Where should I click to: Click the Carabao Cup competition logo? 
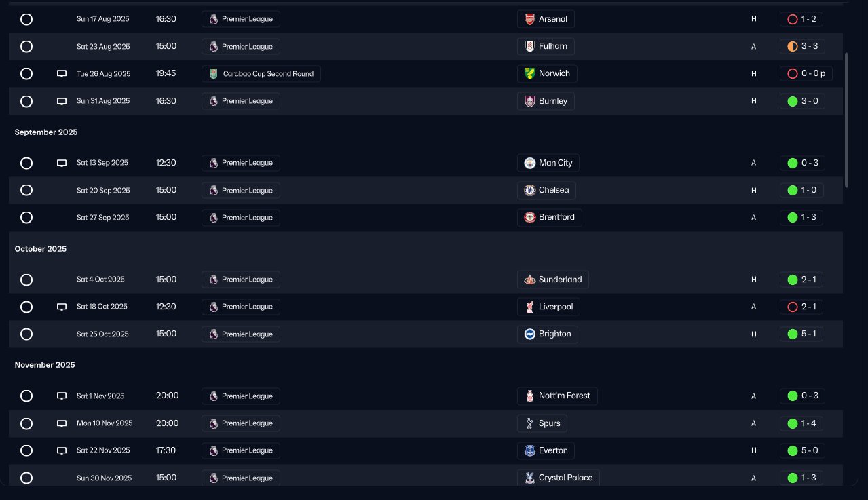[x=214, y=74]
